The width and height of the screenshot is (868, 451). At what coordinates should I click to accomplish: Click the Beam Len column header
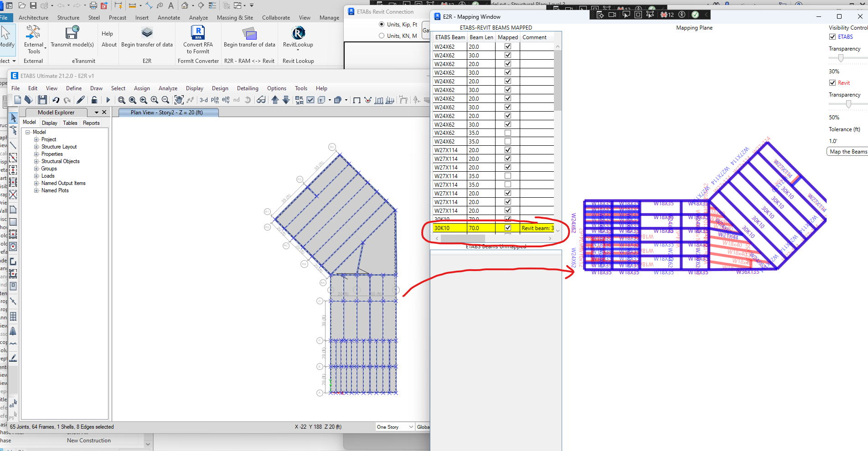[481, 37]
